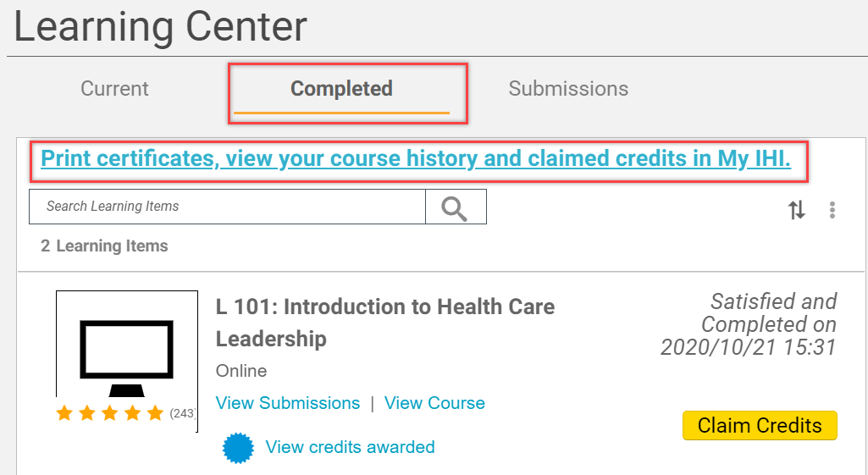Click the blue credits badge icon

pos(238,447)
